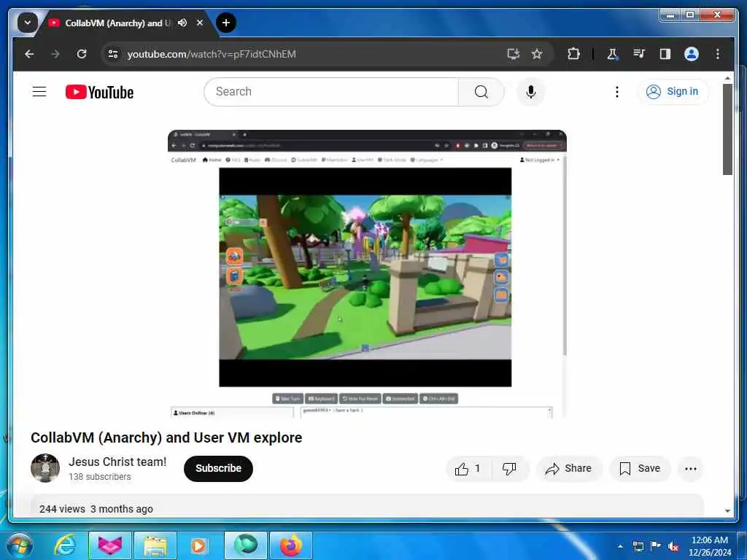
Task: Subscribe to Jesus Christ team! channel
Action: click(218, 469)
